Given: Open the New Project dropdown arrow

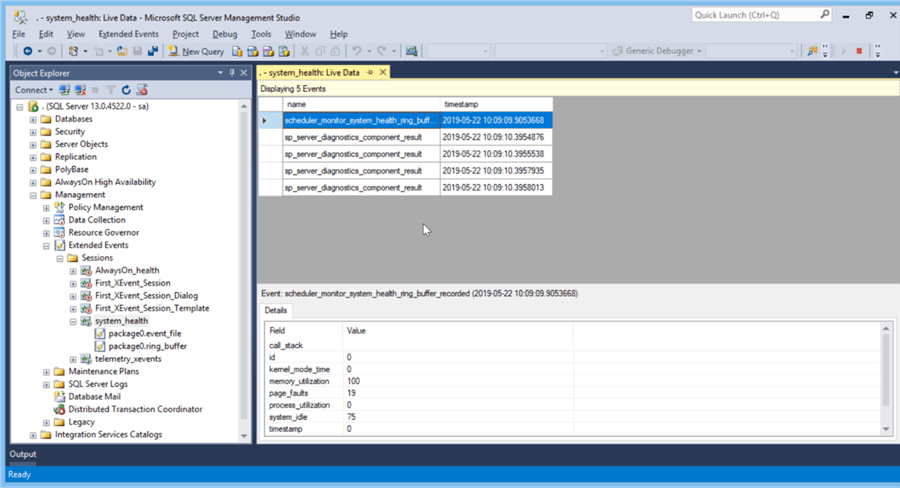Looking at the screenshot, I should [x=85, y=51].
